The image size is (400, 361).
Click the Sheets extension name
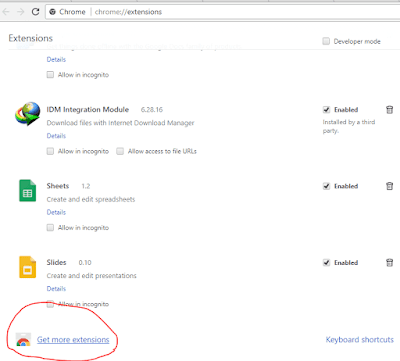[x=58, y=186]
